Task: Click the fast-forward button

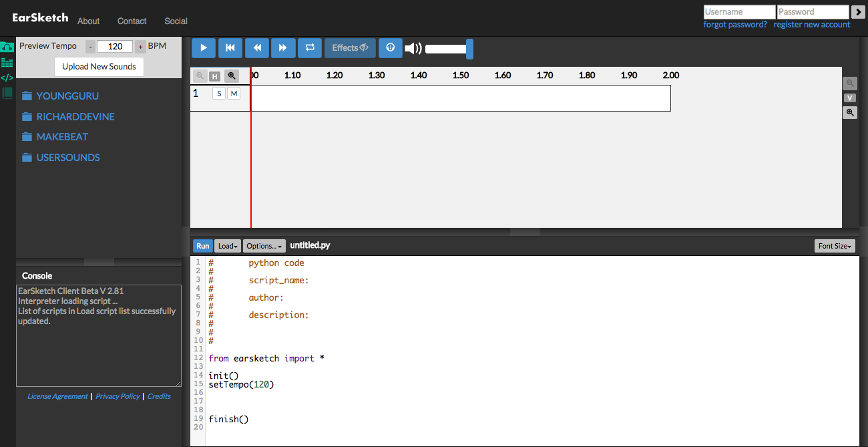Action: point(283,48)
